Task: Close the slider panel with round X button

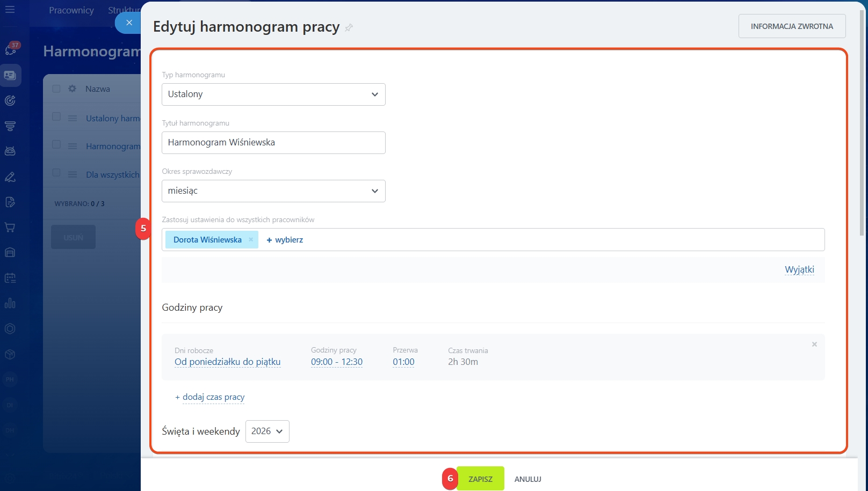Action: point(129,23)
